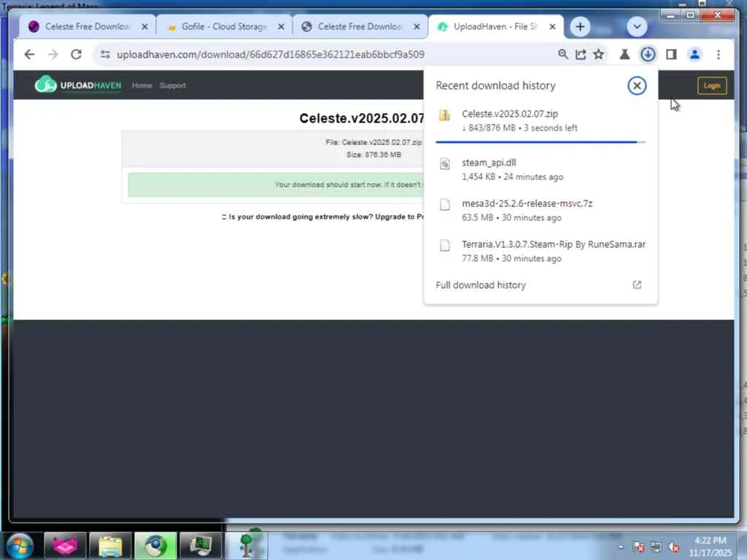Click the taskbar clock showing 4:22 PM
The image size is (747, 560).
(x=710, y=546)
